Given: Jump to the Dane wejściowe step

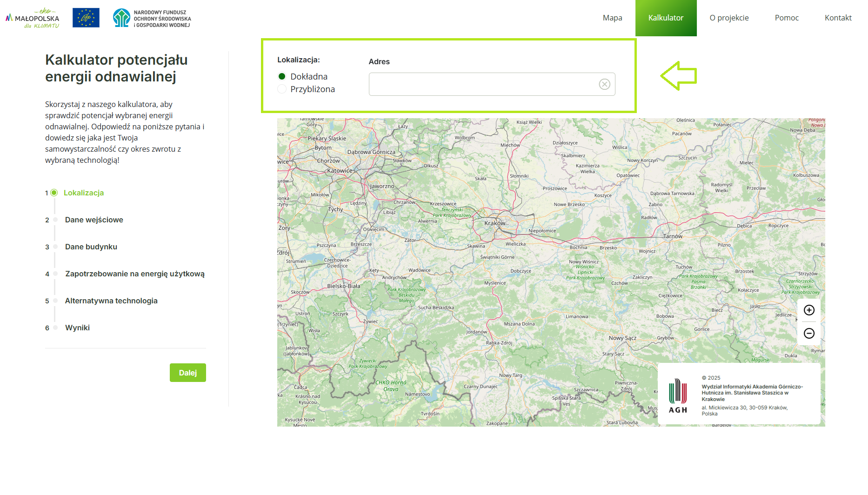Looking at the screenshot, I should click(94, 220).
